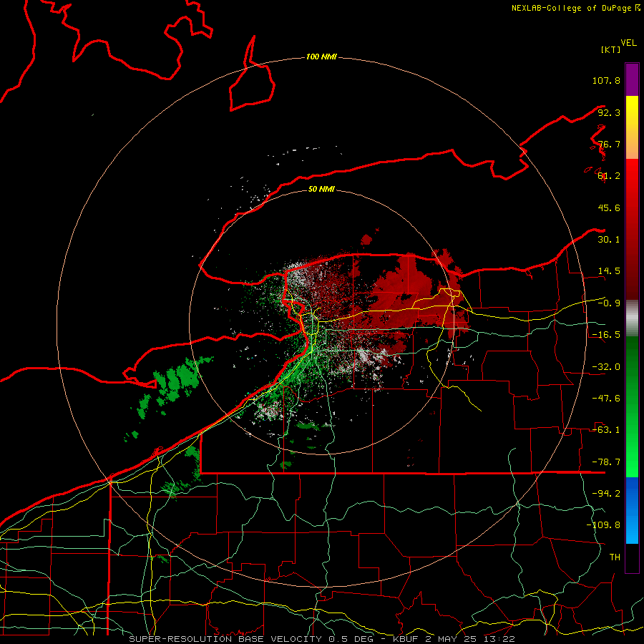The height and width of the screenshot is (644, 644).
Task: Click the -16.5 legend value
Action: pos(606,335)
